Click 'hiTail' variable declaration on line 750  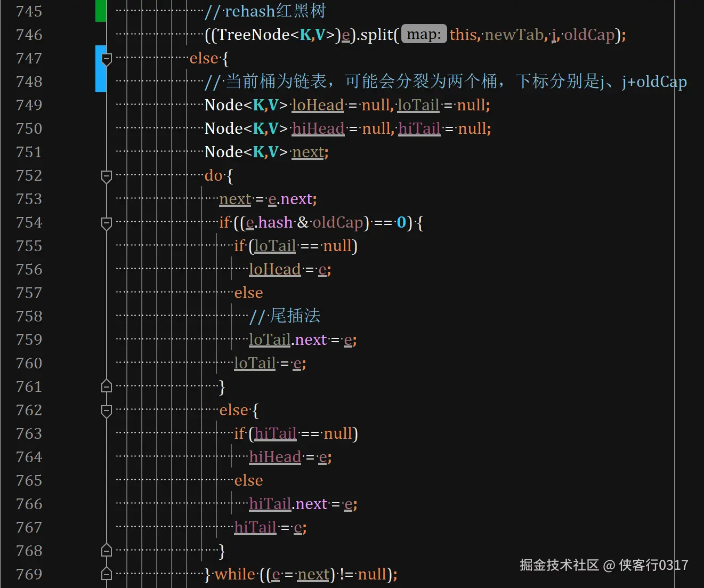[x=419, y=128]
